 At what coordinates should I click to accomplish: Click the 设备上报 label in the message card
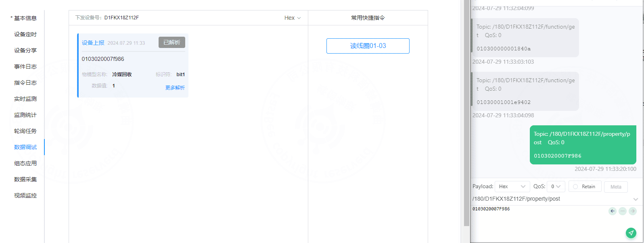[x=93, y=43]
